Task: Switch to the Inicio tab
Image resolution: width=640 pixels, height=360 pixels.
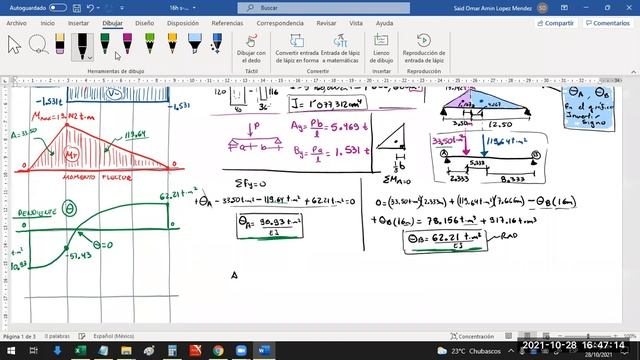Action: pos(47,23)
